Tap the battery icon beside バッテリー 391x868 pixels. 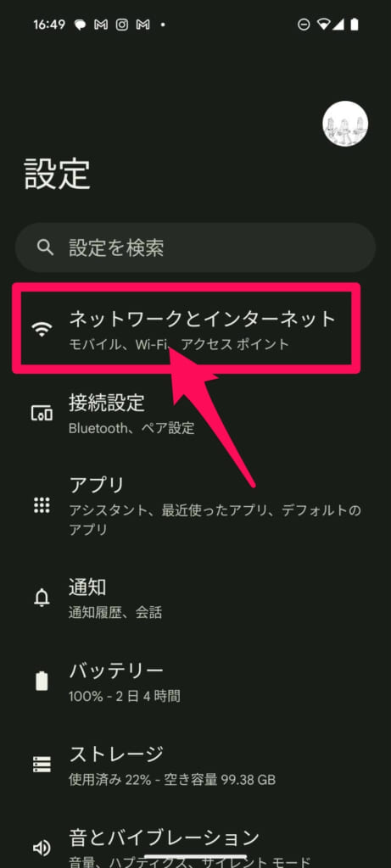coord(42,681)
